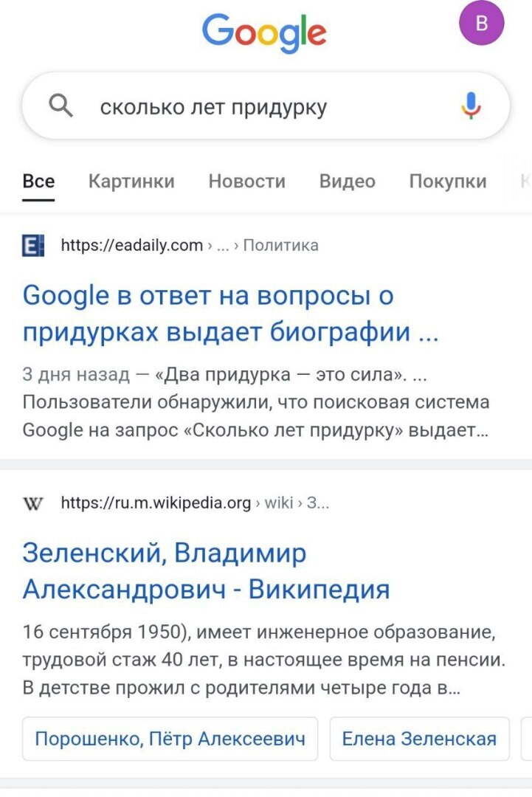Screen dimensions: 532x797
Task: Select the Все tab
Action: pos(38,182)
